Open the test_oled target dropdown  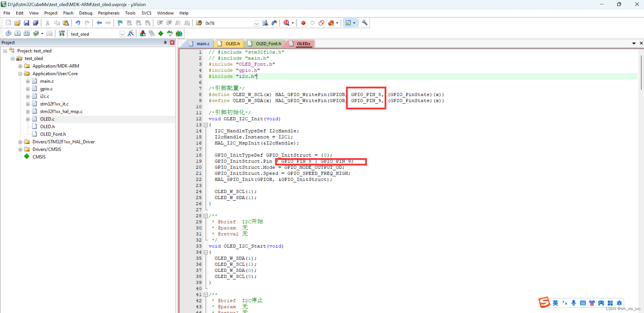122,34
